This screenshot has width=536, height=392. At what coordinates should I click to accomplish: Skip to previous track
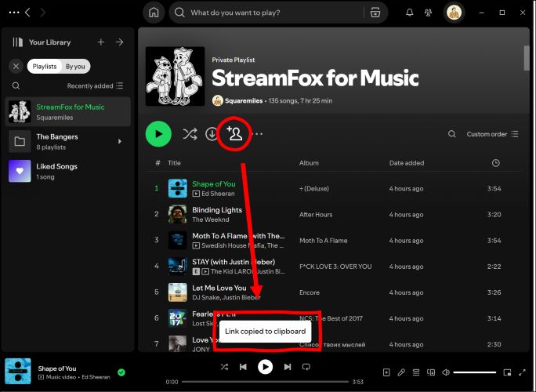243,367
